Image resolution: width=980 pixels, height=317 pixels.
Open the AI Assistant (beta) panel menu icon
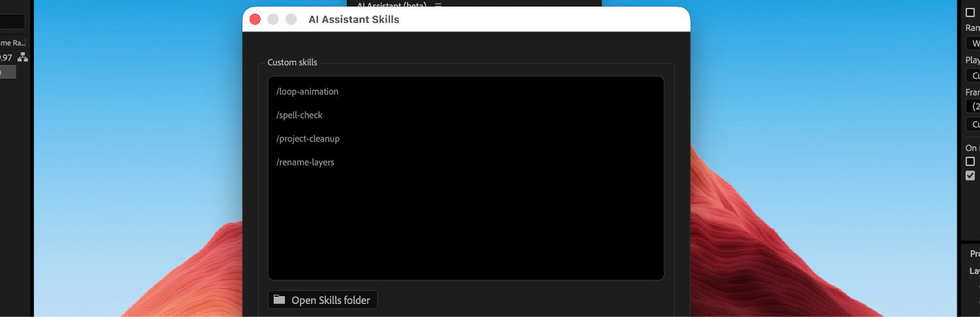438,5
